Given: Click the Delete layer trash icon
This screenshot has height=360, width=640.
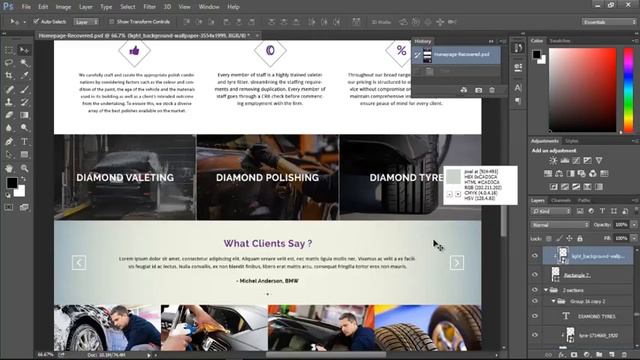Looking at the screenshot, I should 624,355.
